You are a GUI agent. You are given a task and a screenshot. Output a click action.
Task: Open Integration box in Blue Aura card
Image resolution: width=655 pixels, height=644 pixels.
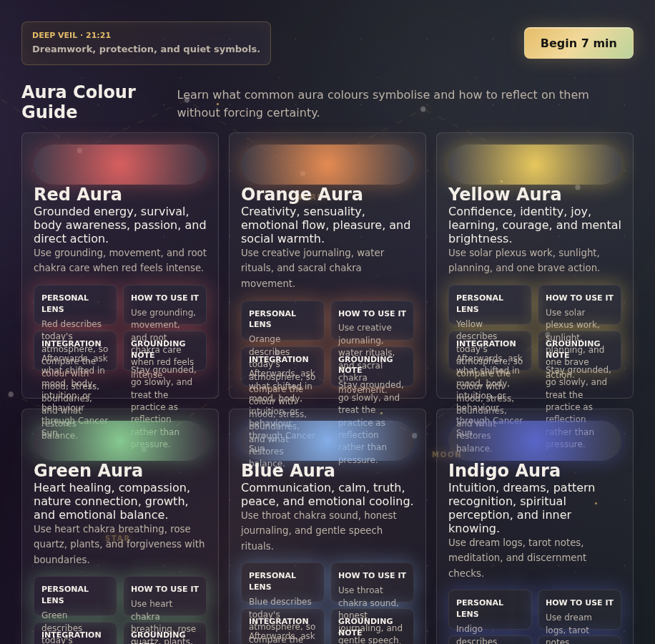coord(282,626)
